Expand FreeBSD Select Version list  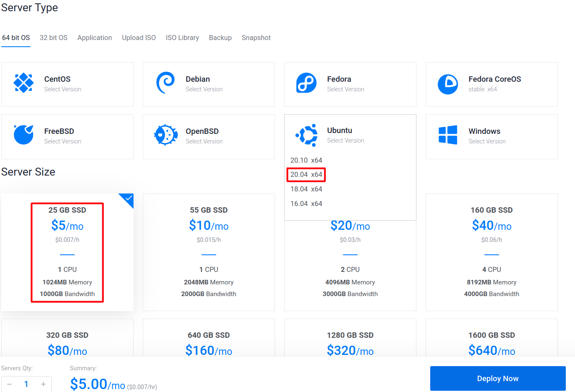pyautogui.click(x=67, y=136)
